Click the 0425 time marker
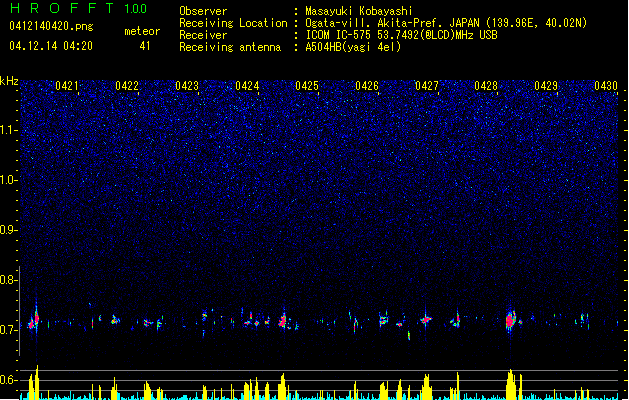 [x=307, y=86]
